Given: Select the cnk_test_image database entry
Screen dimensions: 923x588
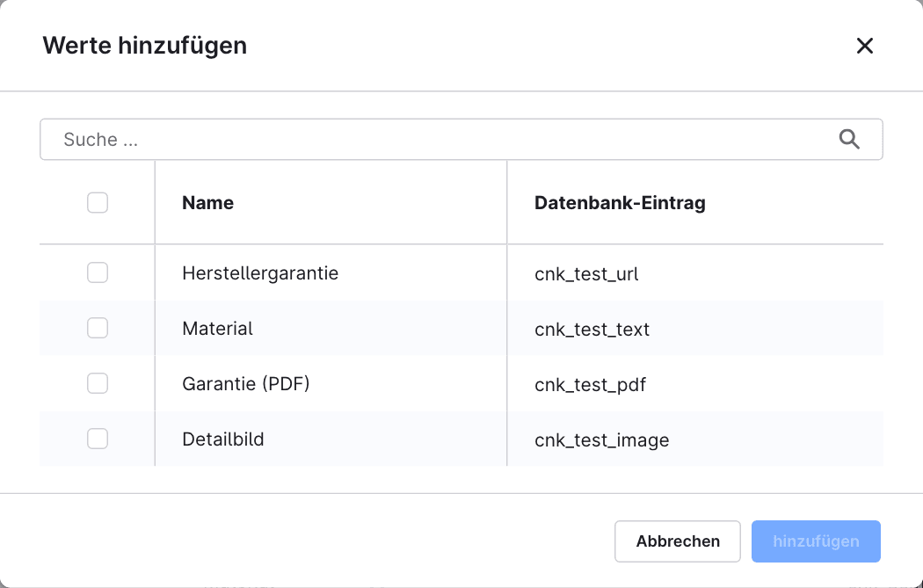Looking at the screenshot, I should (x=601, y=440).
